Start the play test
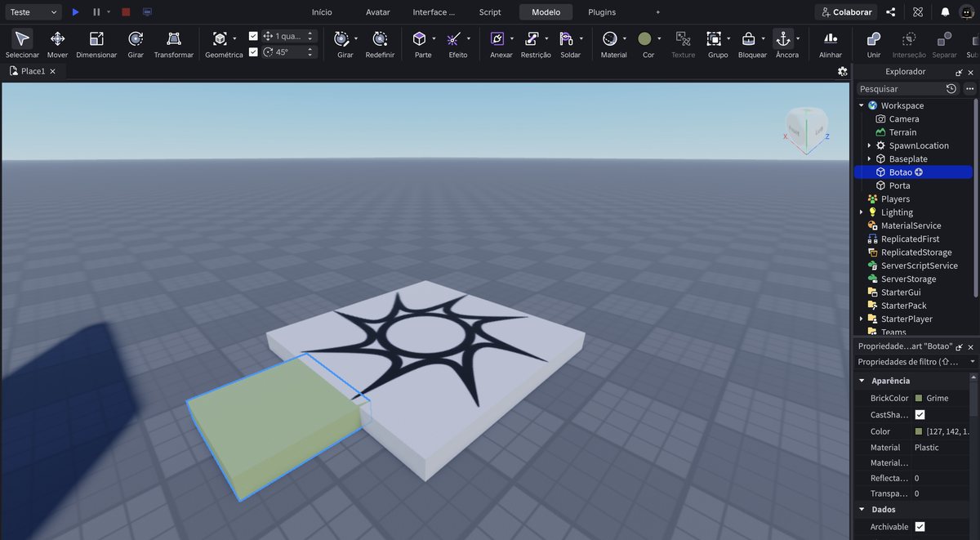 click(75, 12)
